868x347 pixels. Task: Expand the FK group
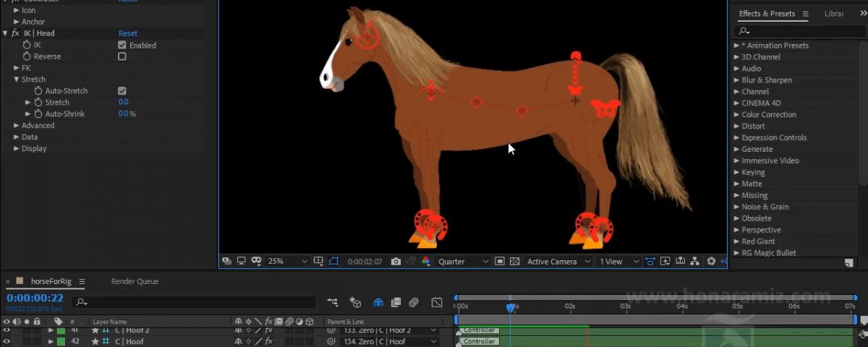(x=17, y=68)
